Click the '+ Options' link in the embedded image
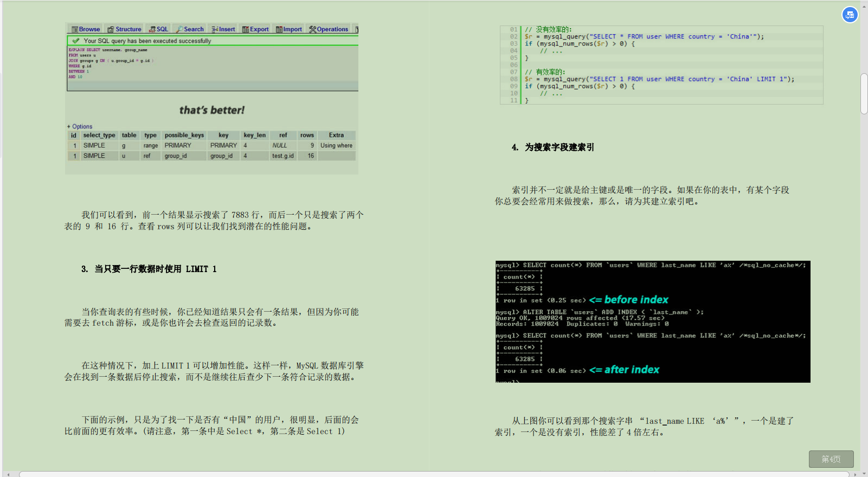Image resolution: width=868 pixels, height=477 pixels. pyautogui.click(x=80, y=126)
